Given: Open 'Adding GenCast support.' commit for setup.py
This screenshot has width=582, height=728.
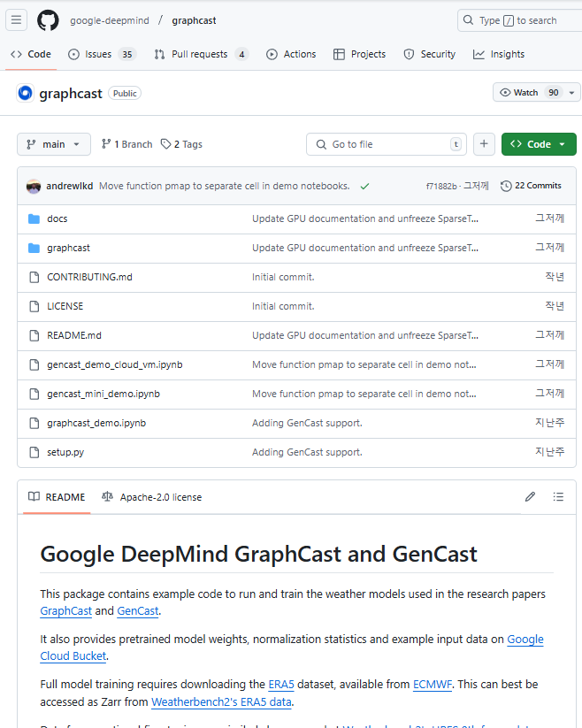Looking at the screenshot, I should [307, 452].
